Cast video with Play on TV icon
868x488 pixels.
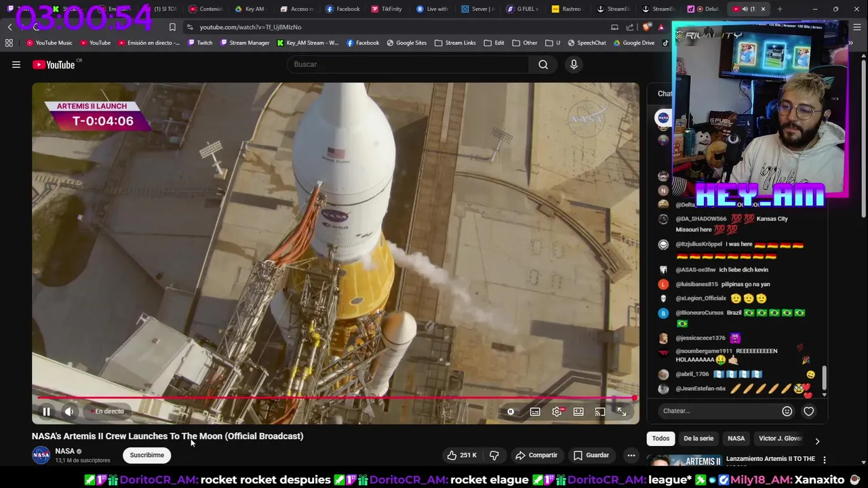[600, 411]
